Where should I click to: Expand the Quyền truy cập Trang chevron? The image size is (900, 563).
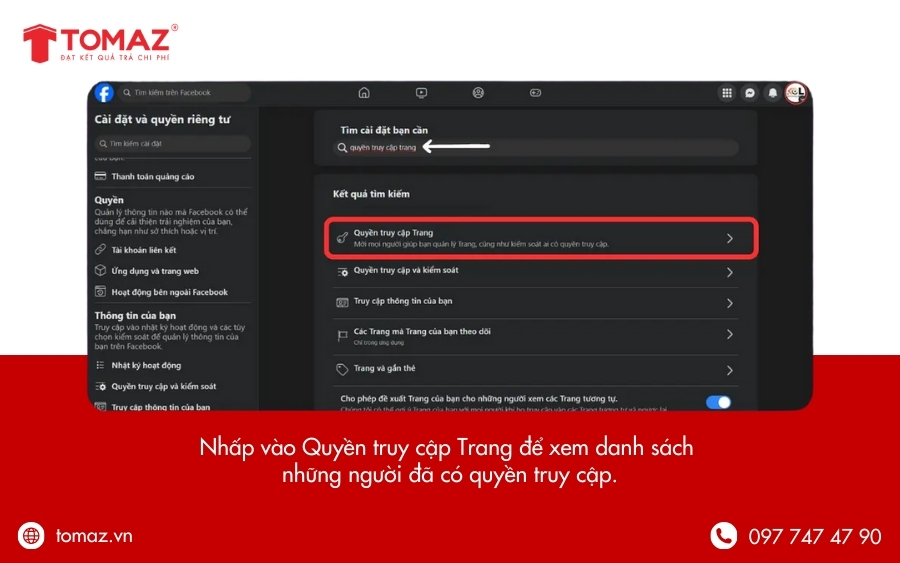pos(730,238)
